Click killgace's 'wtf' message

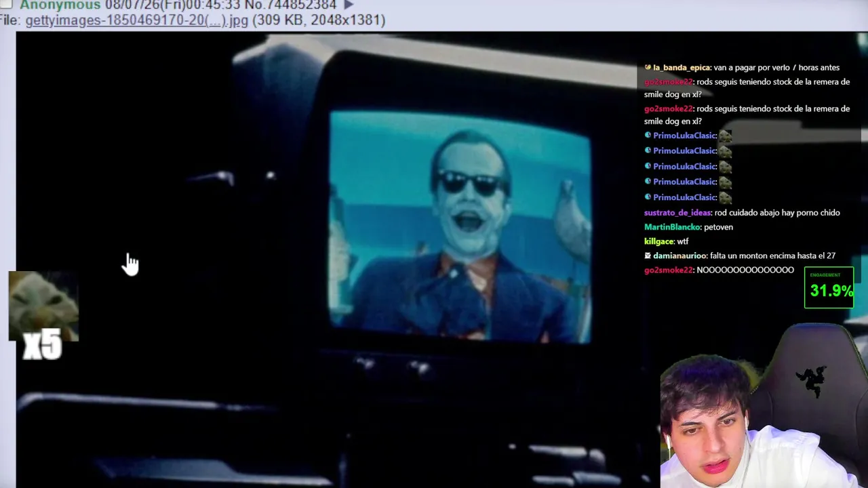683,241
